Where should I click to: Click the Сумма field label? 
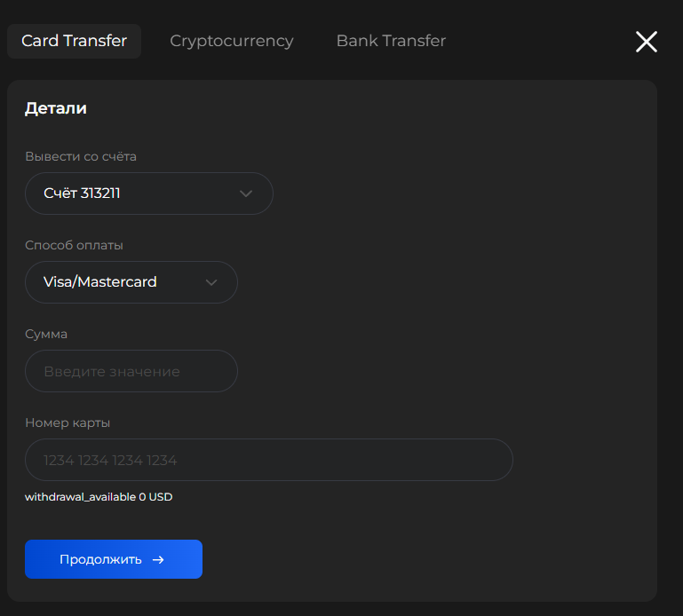pos(46,334)
